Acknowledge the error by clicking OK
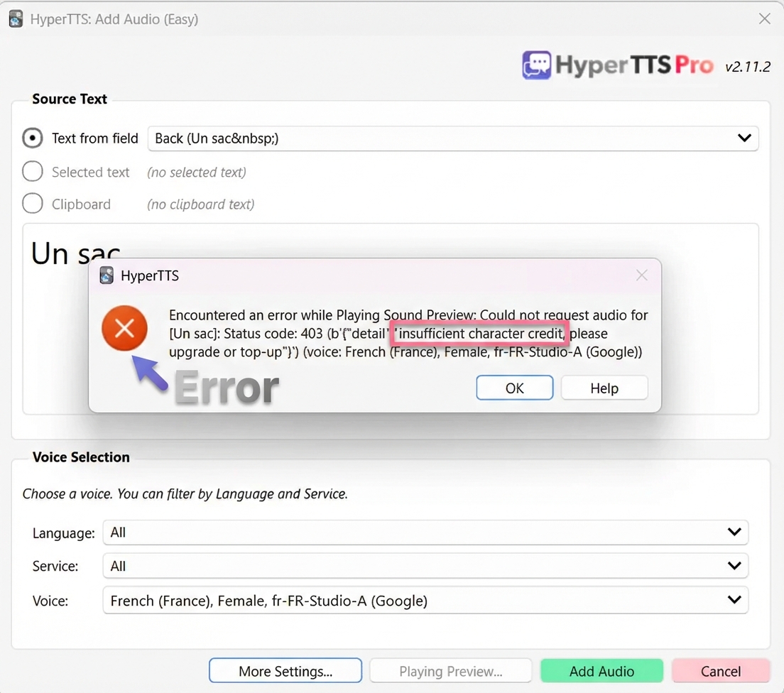The height and width of the screenshot is (693, 784). click(x=514, y=388)
